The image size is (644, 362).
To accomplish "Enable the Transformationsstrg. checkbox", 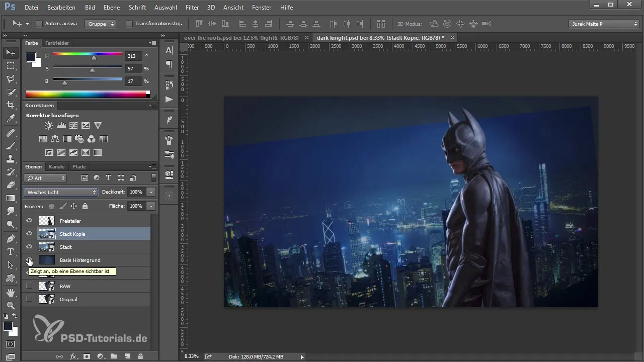I will pos(129,23).
